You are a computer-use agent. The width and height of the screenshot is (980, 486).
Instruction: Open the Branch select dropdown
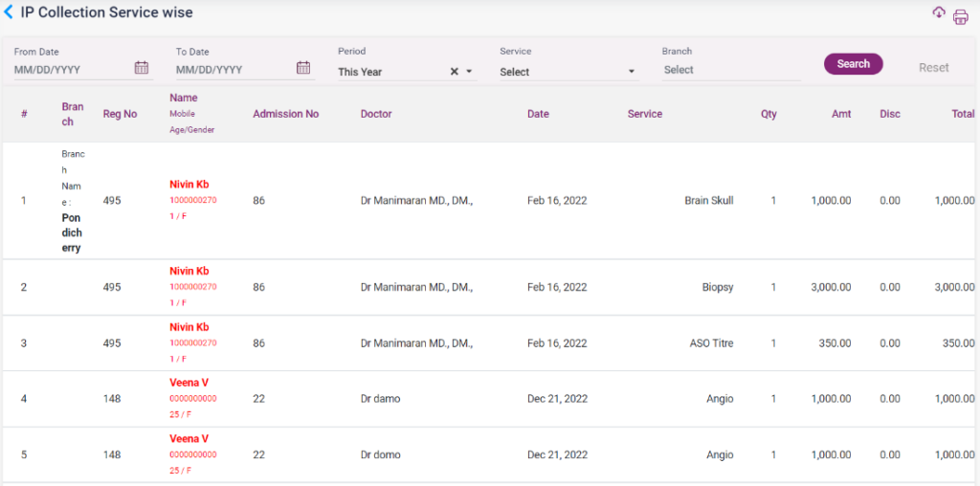click(730, 70)
